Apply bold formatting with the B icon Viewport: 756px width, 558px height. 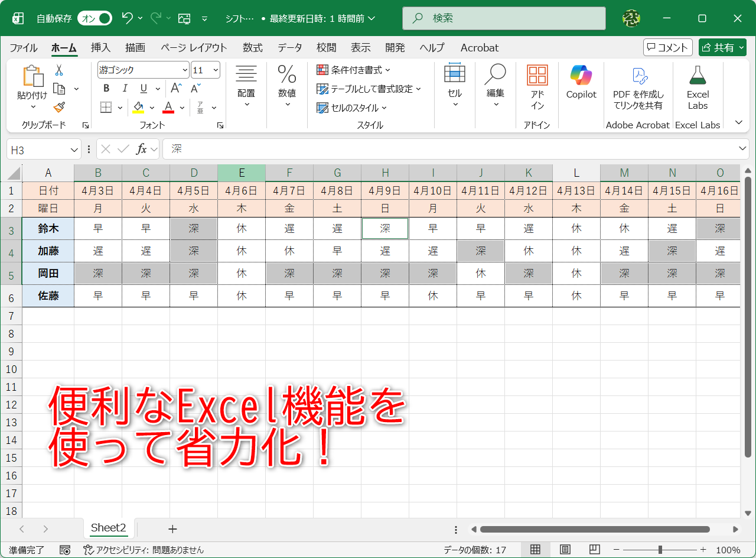pos(106,88)
